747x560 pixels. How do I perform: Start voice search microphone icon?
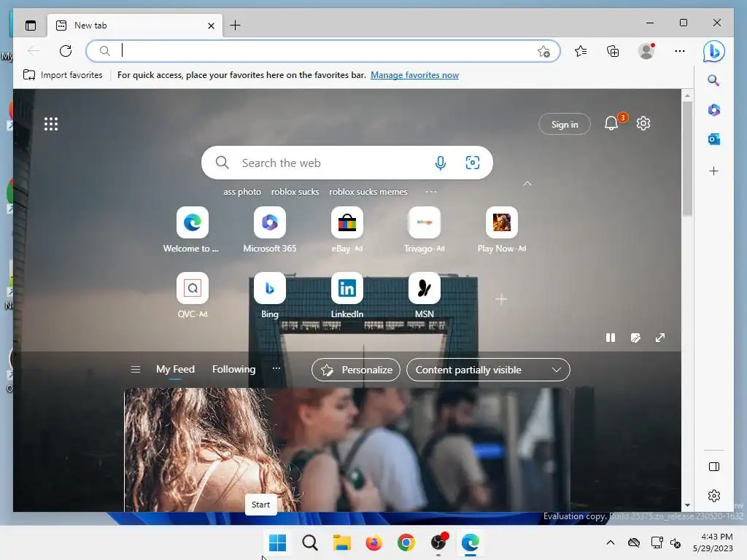(x=440, y=163)
